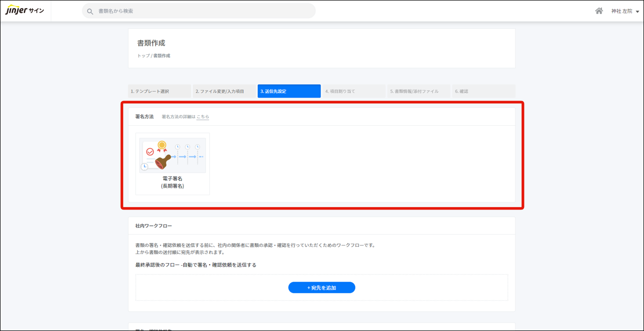This screenshot has width=644, height=331.
Task: Click the bottom-left clock icon in the card illustration
Action: pos(145,167)
